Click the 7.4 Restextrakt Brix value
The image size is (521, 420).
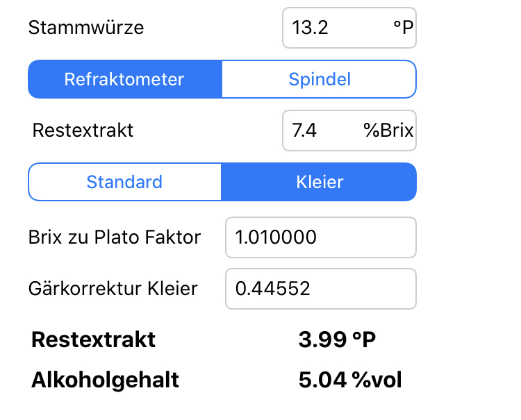[305, 131]
